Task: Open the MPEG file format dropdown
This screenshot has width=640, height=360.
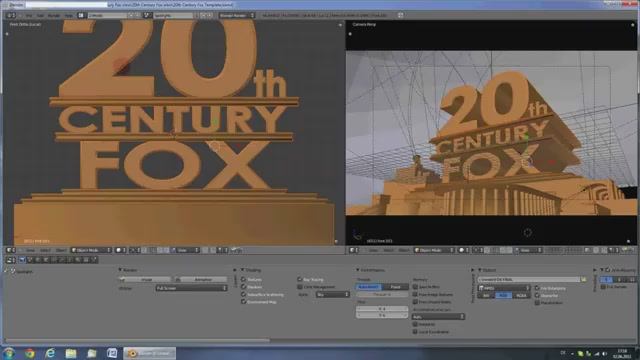Action: pyautogui.click(x=504, y=288)
